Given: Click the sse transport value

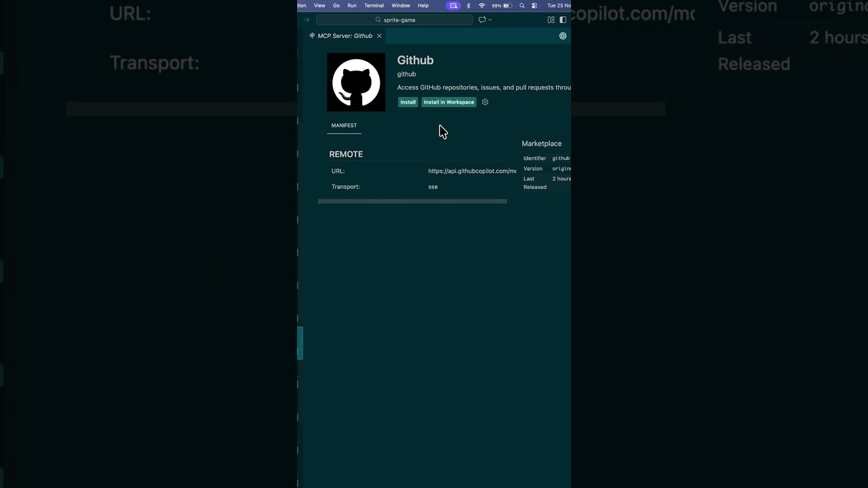Looking at the screenshot, I should click(x=433, y=187).
